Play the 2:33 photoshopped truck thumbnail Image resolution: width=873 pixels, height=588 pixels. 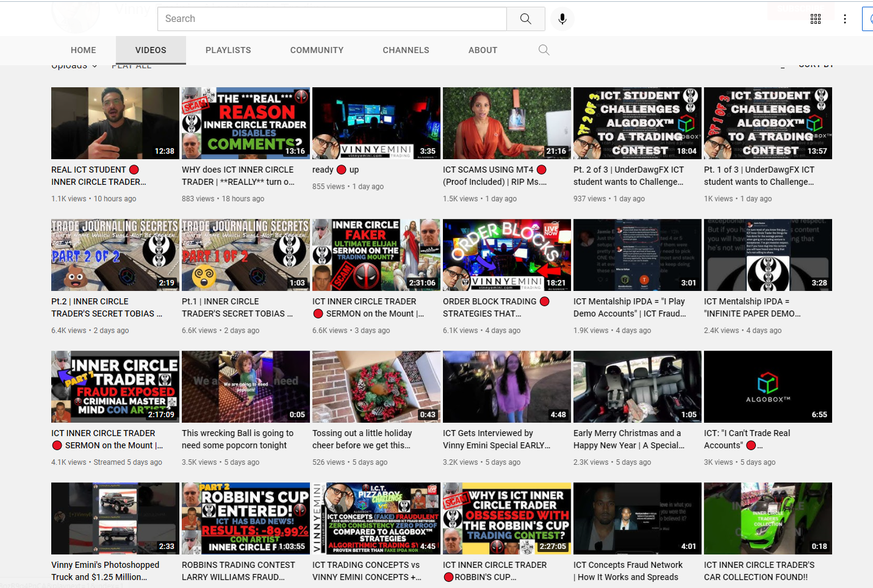115,518
